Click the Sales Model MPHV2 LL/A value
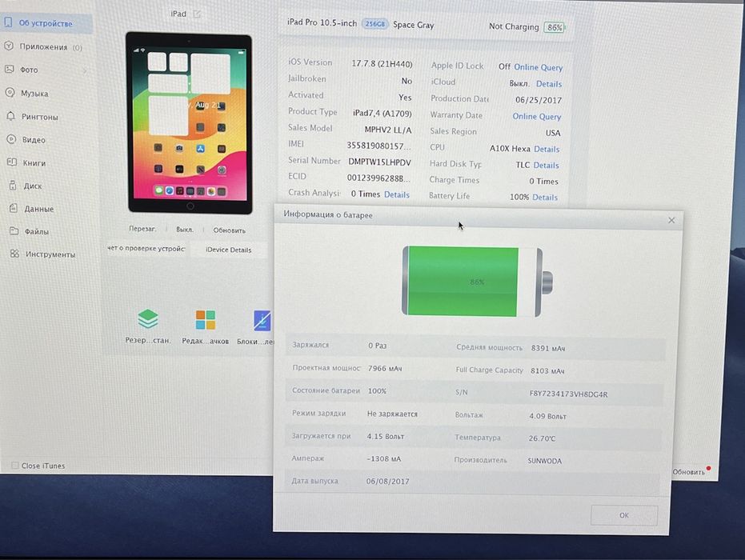Viewport: 745px width, 560px height. click(387, 130)
